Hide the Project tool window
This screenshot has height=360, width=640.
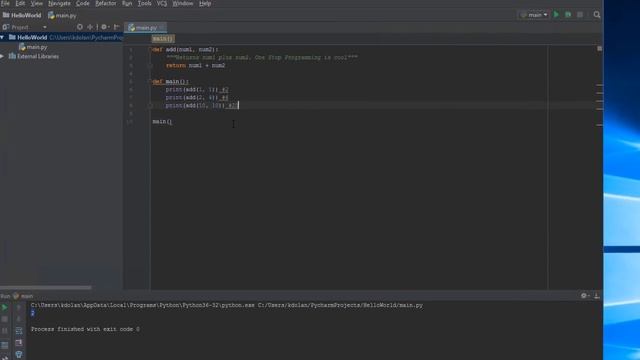click(x=116, y=27)
